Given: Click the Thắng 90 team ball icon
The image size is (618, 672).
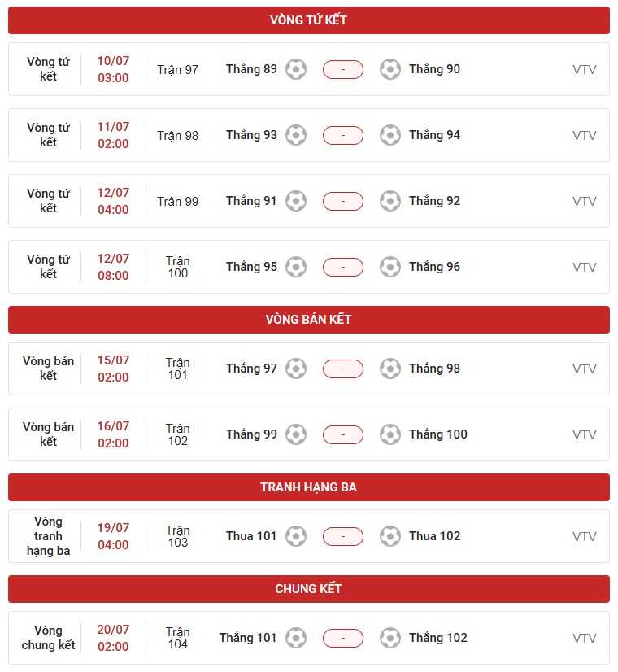Looking at the screenshot, I should [x=390, y=69].
